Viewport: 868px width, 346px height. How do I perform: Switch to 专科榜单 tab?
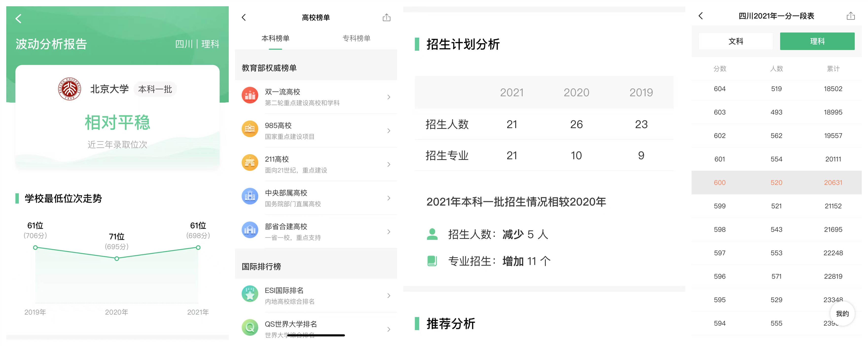[x=356, y=38]
